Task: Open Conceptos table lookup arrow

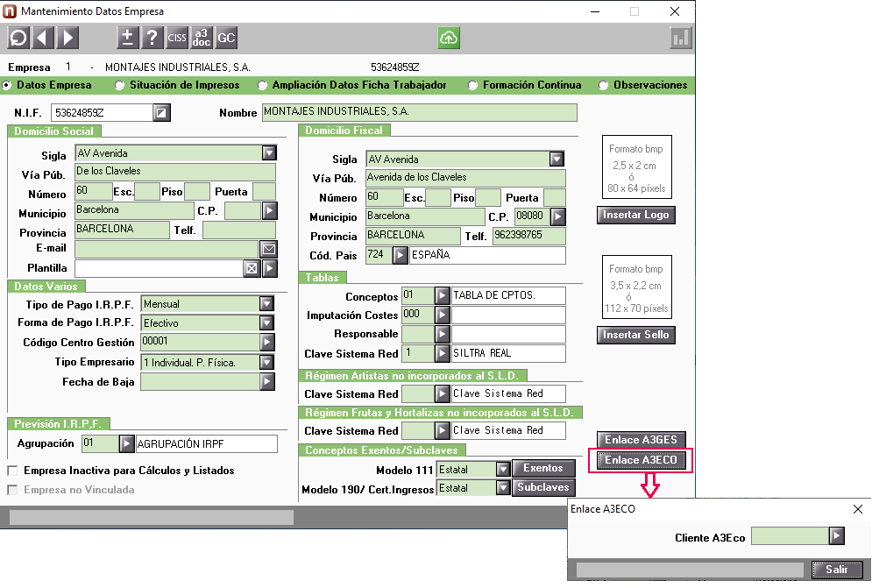Action: point(442,295)
